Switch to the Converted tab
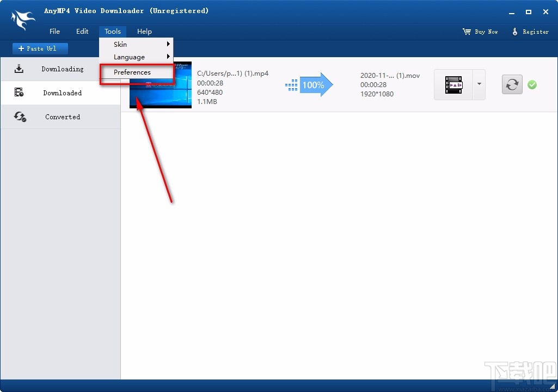 click(60, 117)
